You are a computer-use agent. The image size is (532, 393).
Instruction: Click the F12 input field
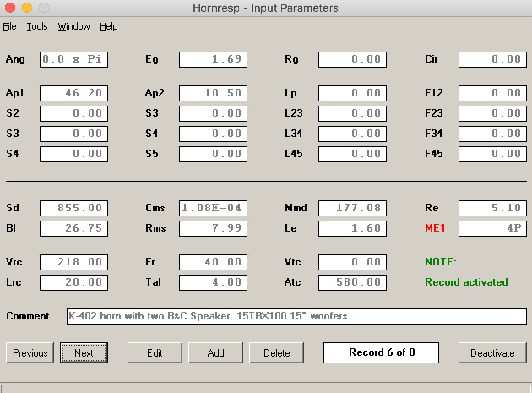[x=493, y=93]
